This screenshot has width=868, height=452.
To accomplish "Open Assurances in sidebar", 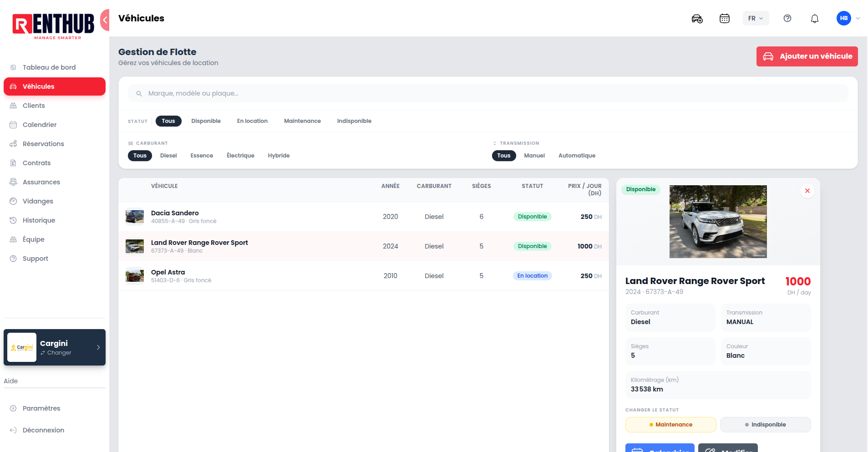I will [x=55, y=182].
